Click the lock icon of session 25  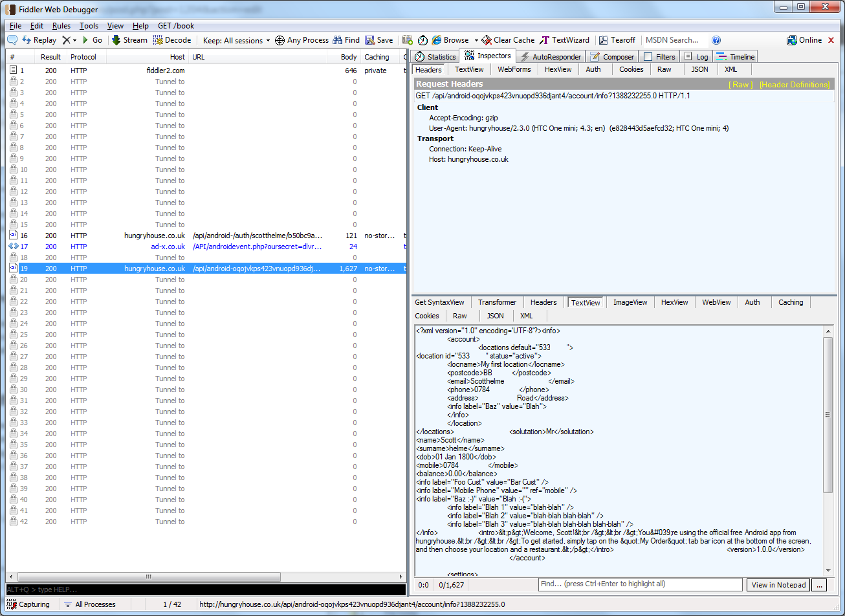tap(13, 335)
